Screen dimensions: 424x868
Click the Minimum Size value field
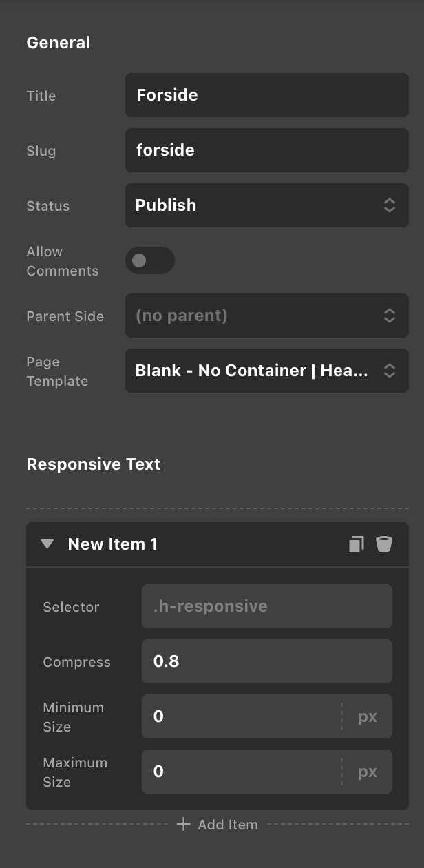tap(242, 716)
